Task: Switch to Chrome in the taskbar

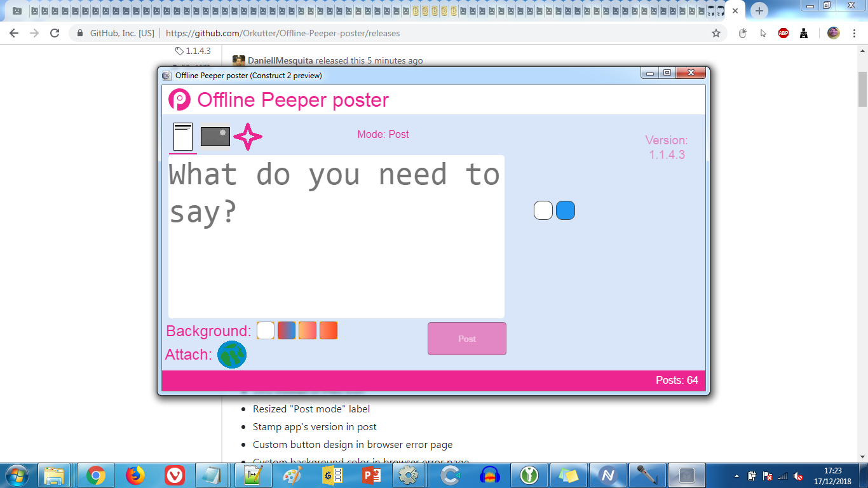Action: click(x=96, y=475)
